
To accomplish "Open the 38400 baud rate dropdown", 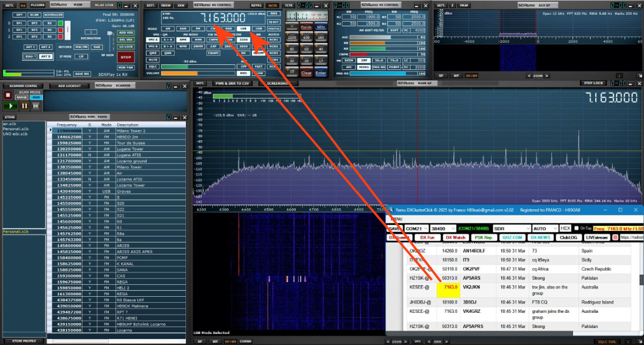I will click(x=443, y=228).
